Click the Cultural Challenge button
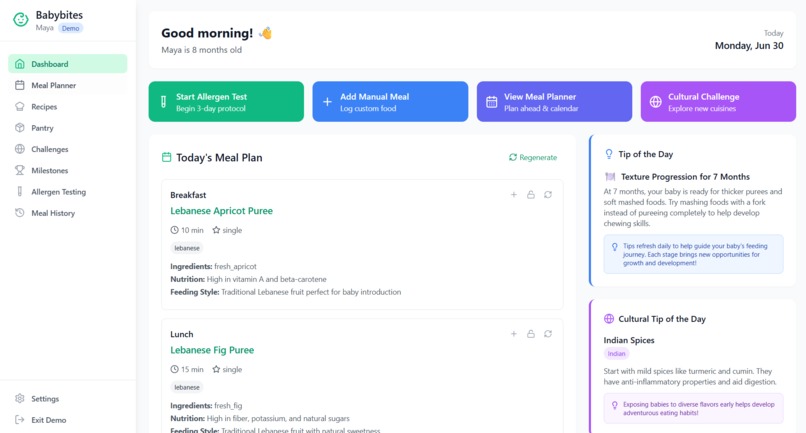The image size is (806, 433). point(718,101)
